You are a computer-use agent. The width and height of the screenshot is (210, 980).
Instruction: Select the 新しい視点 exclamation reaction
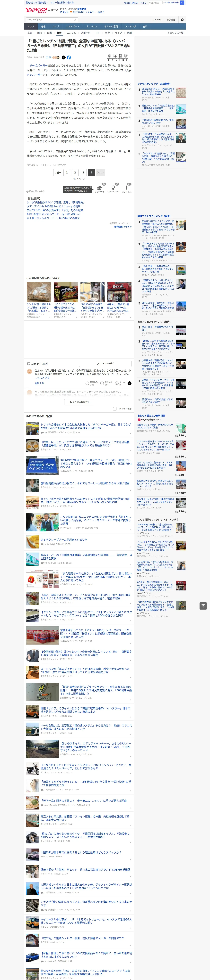(x=127, y=188)
